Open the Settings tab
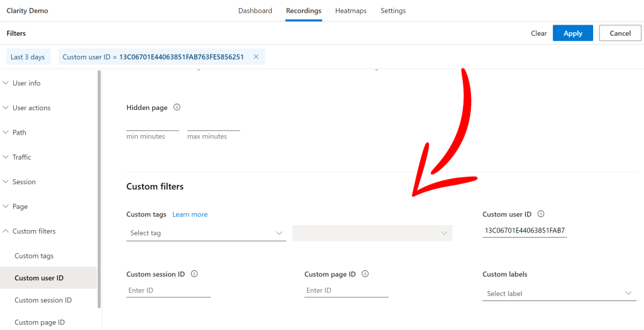This screenshot has width=644, height=330. coord(393,11)
